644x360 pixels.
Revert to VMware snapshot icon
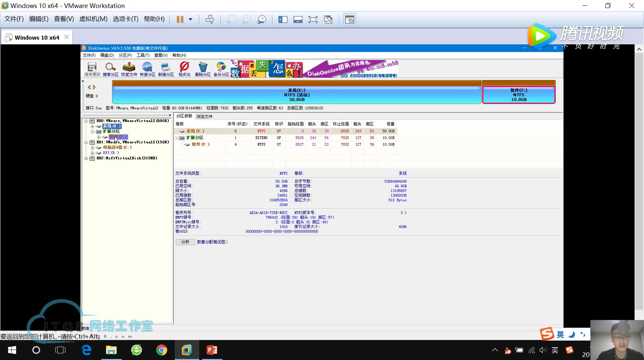point(247,19)
